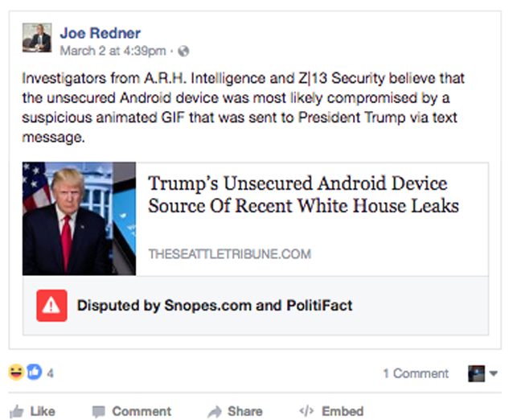Screen dimensions: 513x420
Task: Open the Joe Redner profile name link
Action: point(101,33)
